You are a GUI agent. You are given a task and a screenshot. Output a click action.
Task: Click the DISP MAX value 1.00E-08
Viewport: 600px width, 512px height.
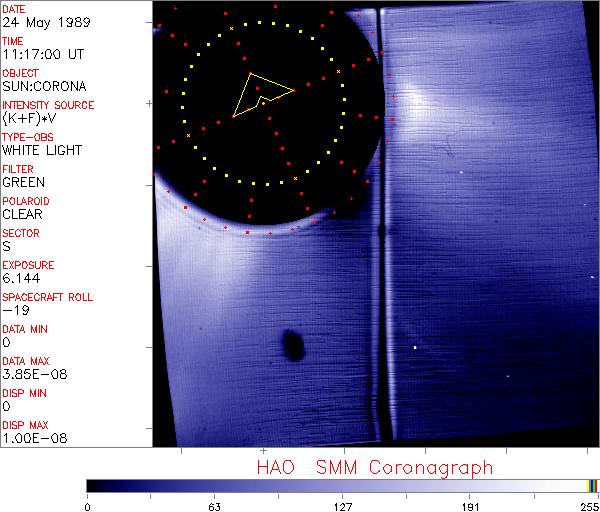(30, 438)
